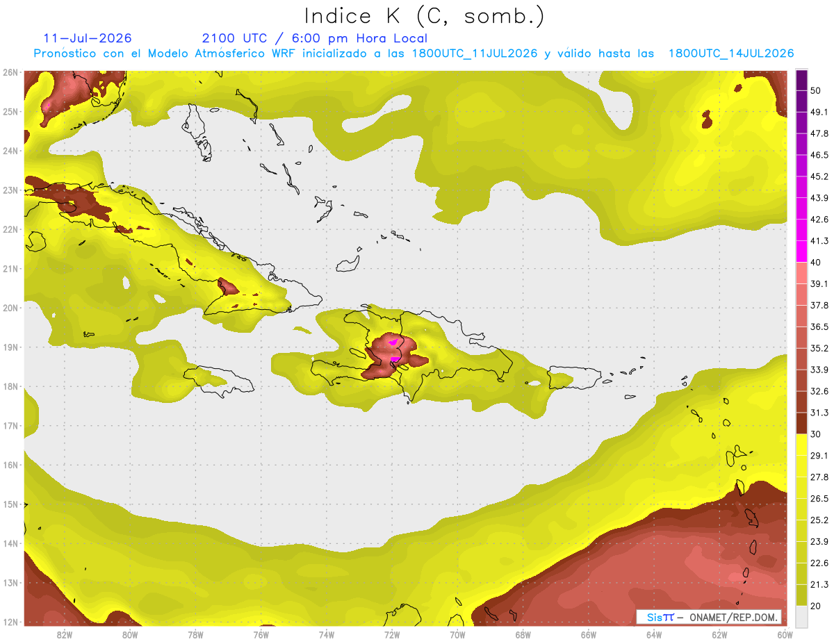Click the title 'Indice K (C, somb.)'
Image resolution: width=834 pixels, height=644 pixels.
click(x=424, y=16)
